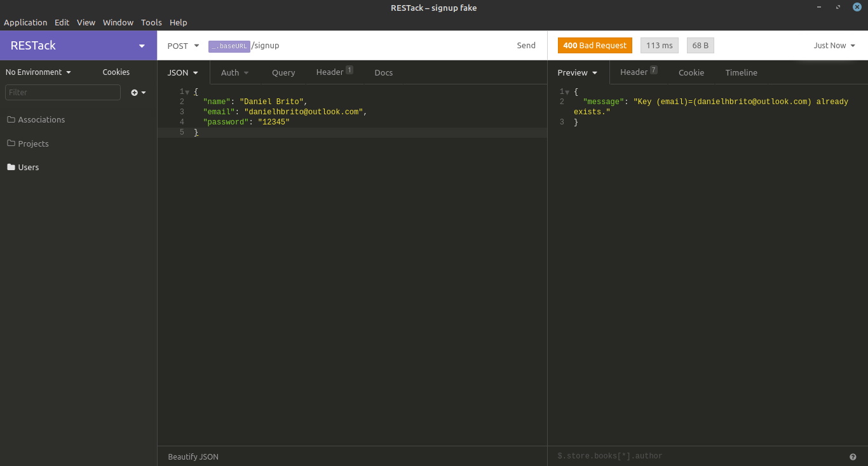This screenshot has height=466, width=868.
Task: Click the /signup URL field text
Action: [x=266, y=46]
